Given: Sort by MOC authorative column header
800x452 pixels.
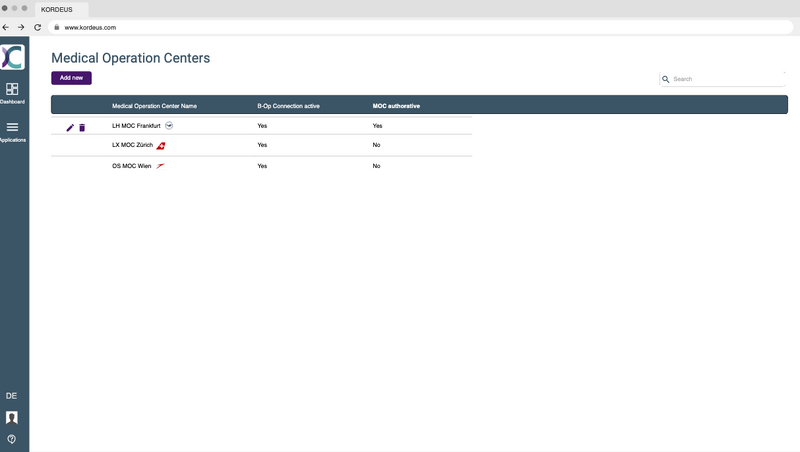Looking at the screenshot, I should coord(396,105).
